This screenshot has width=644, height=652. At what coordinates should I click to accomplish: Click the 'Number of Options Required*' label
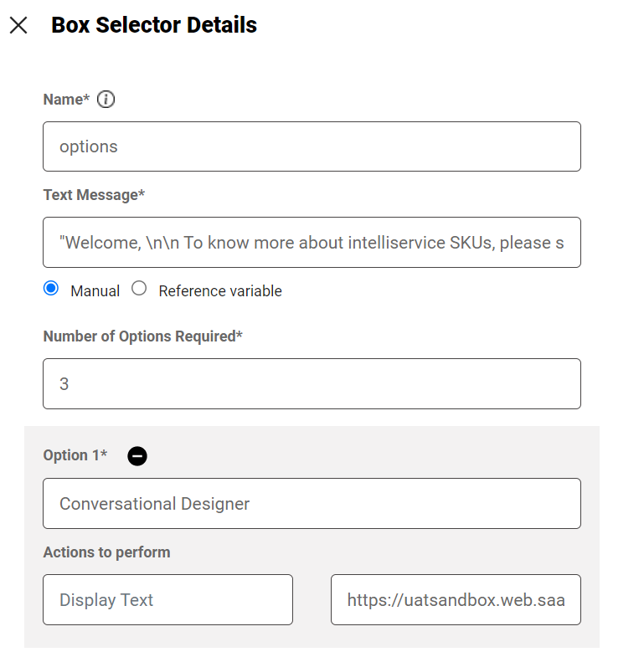[x=142, y=336]
